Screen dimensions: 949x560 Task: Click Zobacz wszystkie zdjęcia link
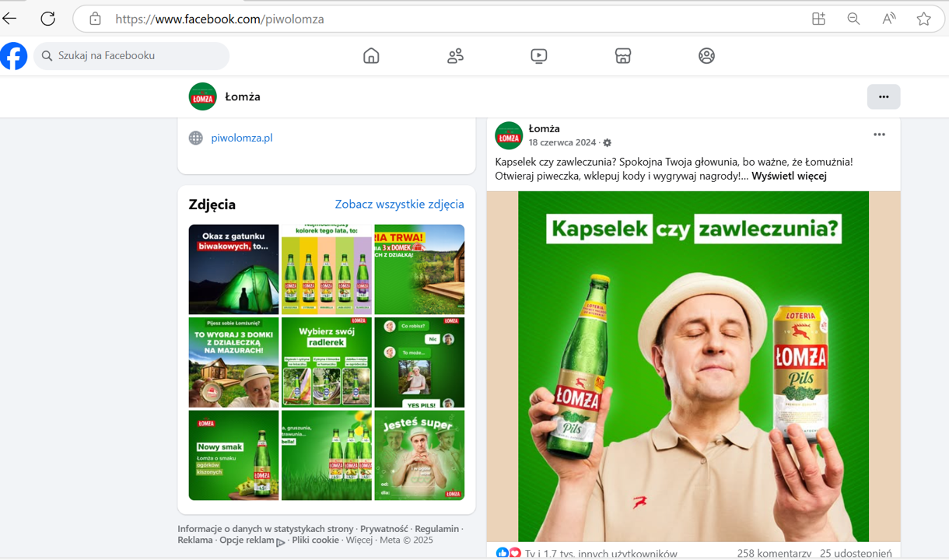(x=399, y=204)
